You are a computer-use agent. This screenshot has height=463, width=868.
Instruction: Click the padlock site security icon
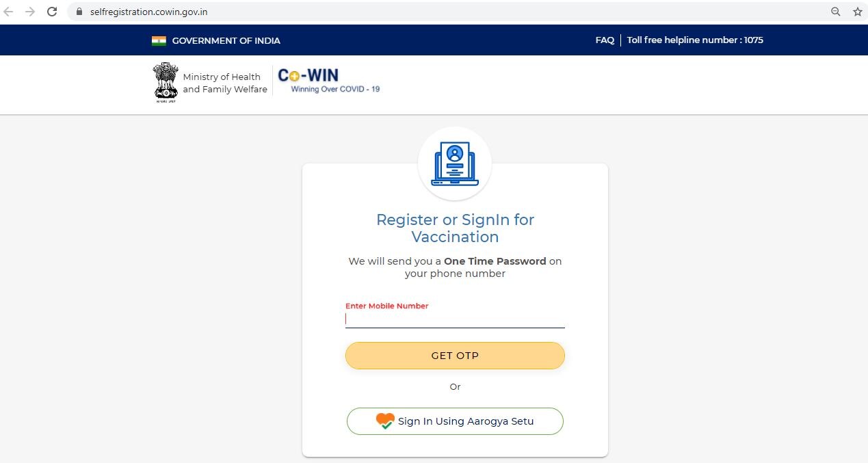tap(79, 12)
